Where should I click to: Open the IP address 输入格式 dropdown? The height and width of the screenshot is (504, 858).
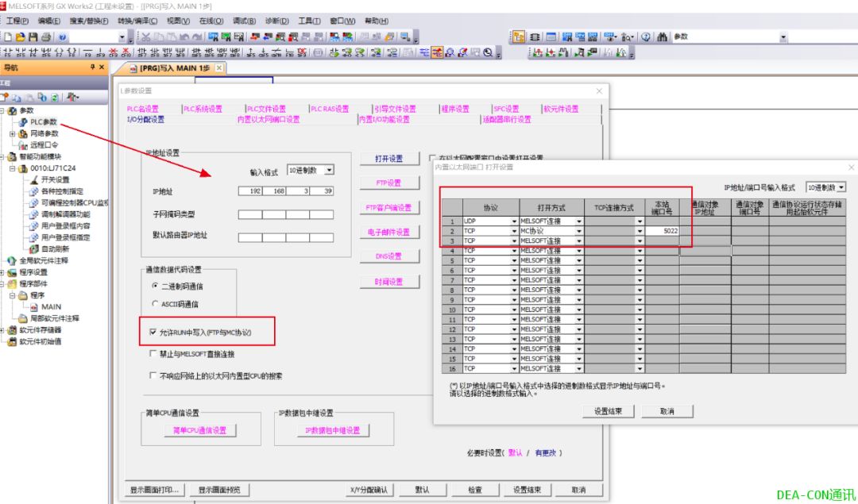coord(329,170)
